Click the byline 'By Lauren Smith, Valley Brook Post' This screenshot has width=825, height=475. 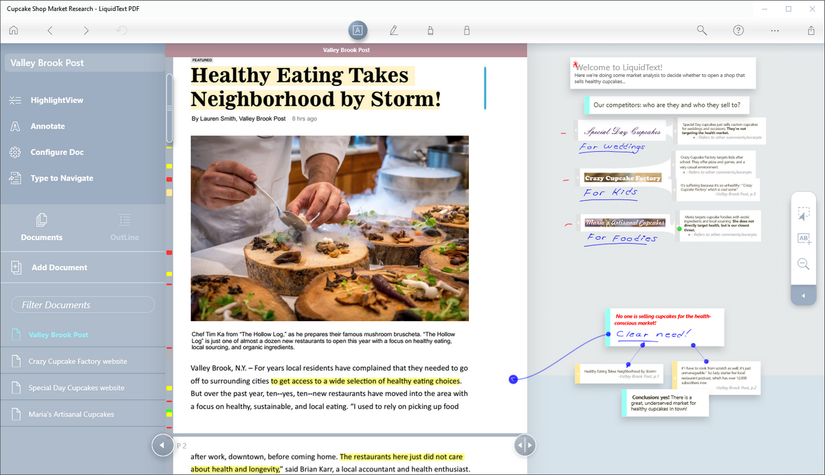coord(238,119)
